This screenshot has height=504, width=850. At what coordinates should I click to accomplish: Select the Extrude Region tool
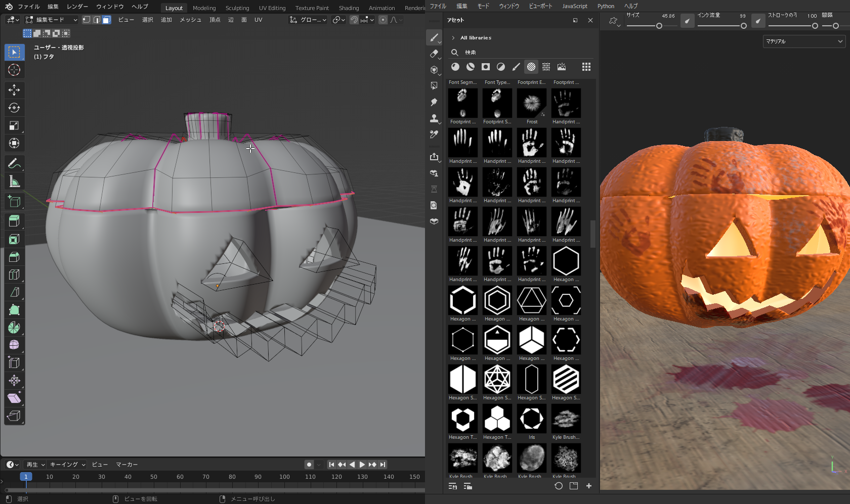tap(14, 221)
